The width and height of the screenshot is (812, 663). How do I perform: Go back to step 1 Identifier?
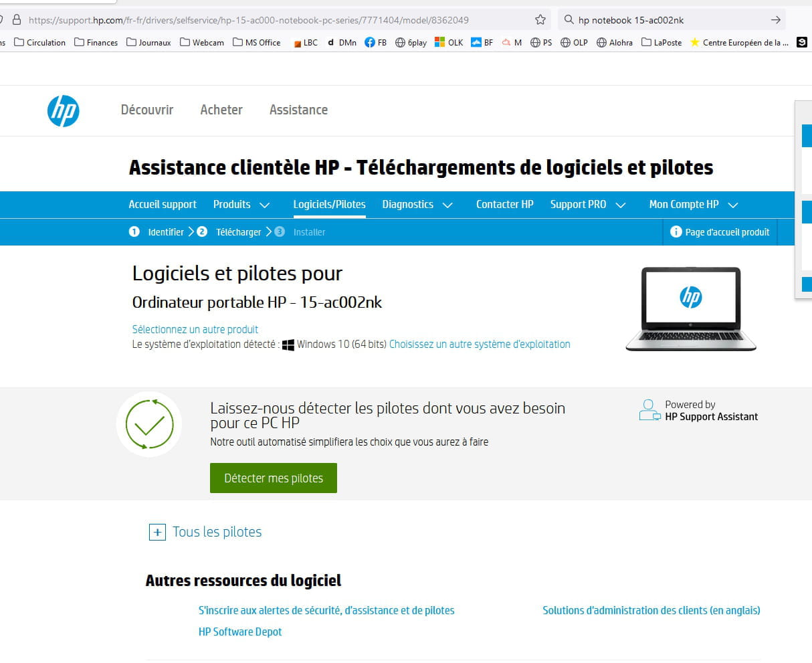tap(157, 232)
